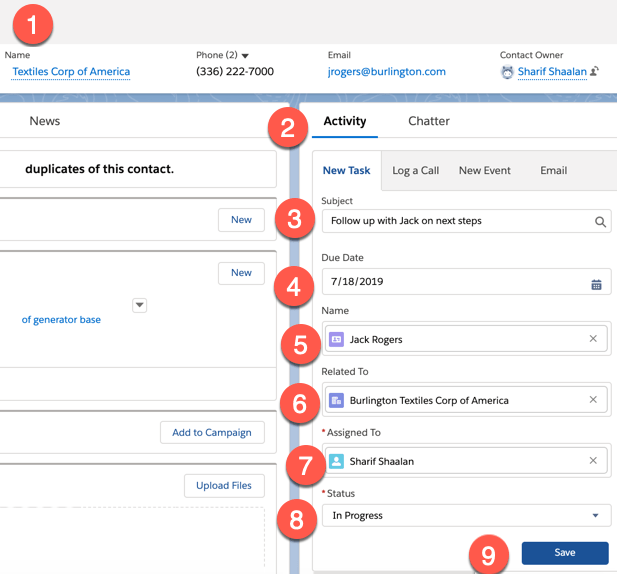Viewport: 617px width, 574px height.
Task: Click the change owner icon after Sharif Shaalan
Action: (595, 71)
